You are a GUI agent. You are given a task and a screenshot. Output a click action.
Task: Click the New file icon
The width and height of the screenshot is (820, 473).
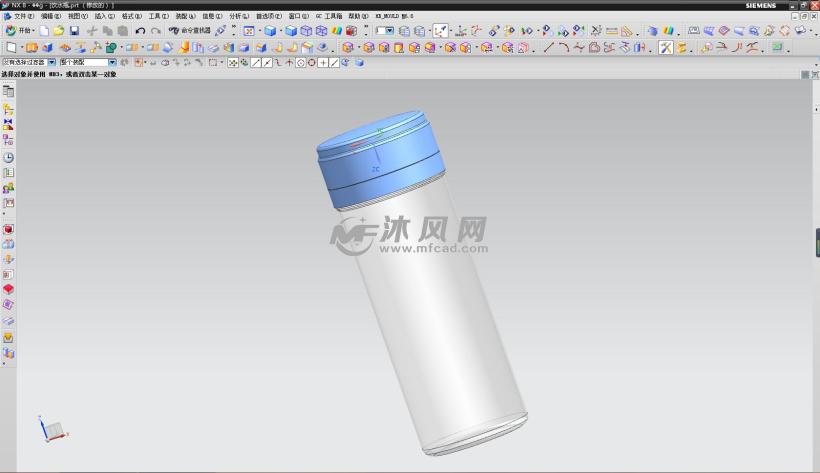pyautogui.click(x=44, y=31)
